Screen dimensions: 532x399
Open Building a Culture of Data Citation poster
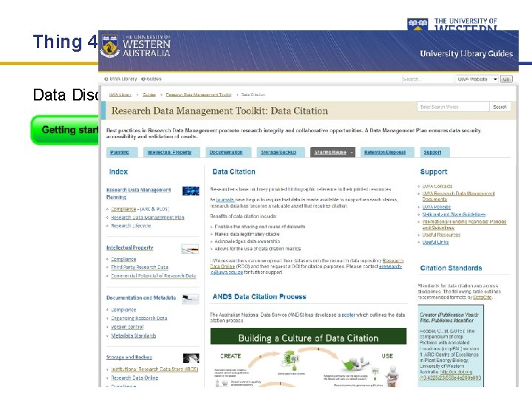tap(308, 358)
